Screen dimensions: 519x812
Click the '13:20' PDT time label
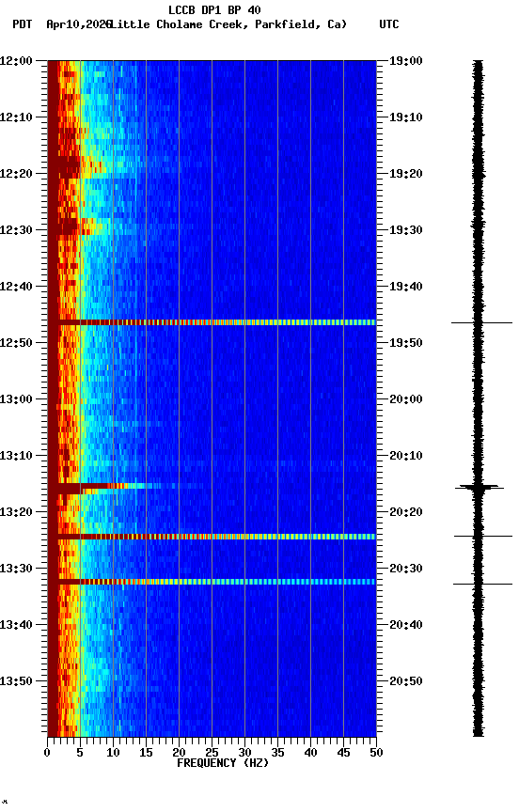[x=16, y=512]
